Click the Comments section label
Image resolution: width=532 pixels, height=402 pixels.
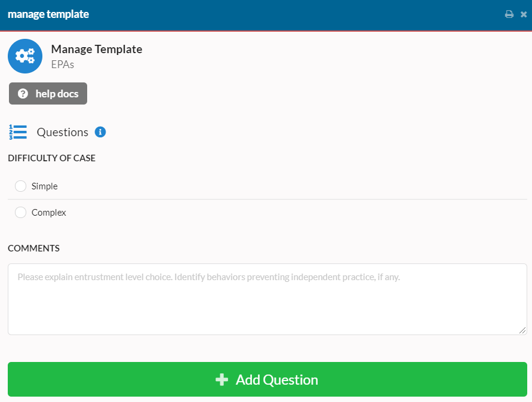point(33,248)
